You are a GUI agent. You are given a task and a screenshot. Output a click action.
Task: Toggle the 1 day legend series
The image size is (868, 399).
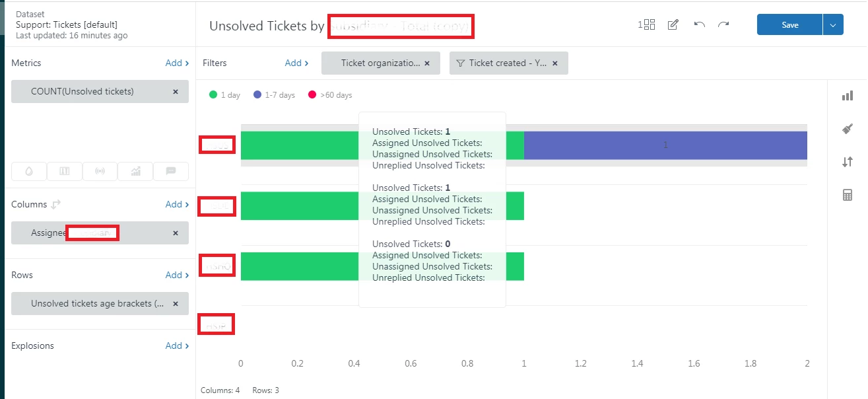[x=224, y=95]
